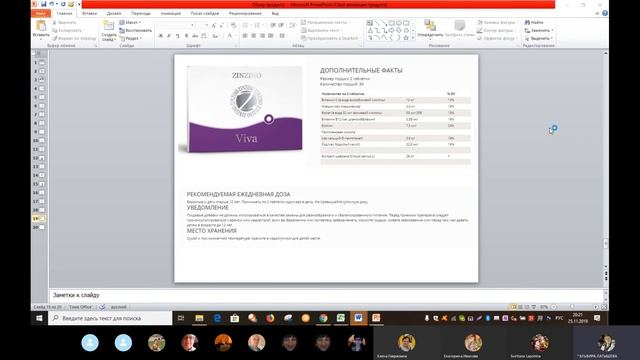Click Find (Найти) in editing group
This screenshot has height=360, width=640.
click(534, 22)
